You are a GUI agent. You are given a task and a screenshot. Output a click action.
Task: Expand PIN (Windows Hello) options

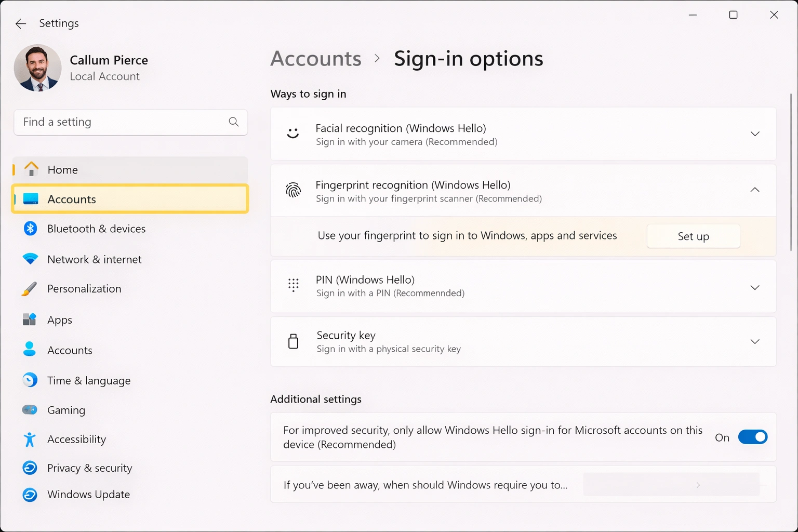[x=755, y=287]
